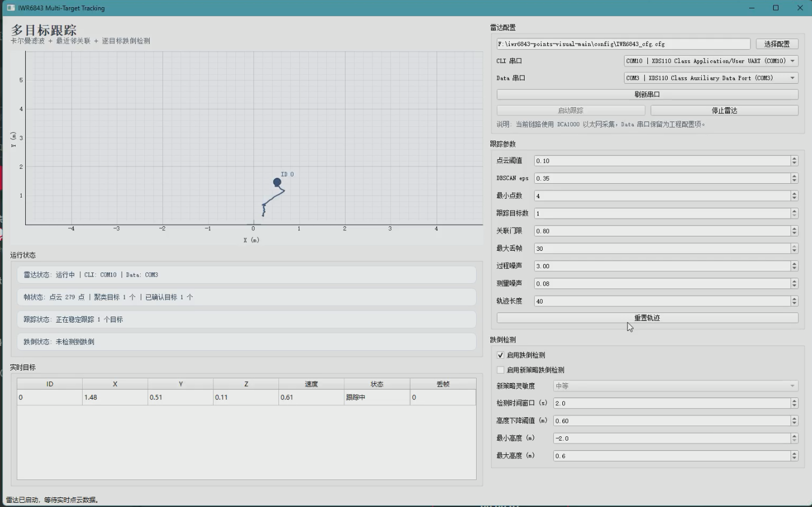Click the Y column header
This screenshot has width=812, height=507.
pos(180,384)
